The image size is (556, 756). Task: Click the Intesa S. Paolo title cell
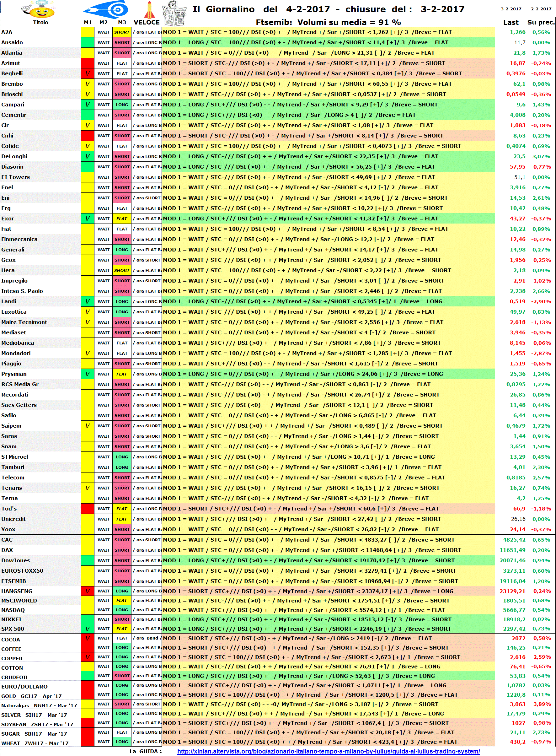(40, 291)
